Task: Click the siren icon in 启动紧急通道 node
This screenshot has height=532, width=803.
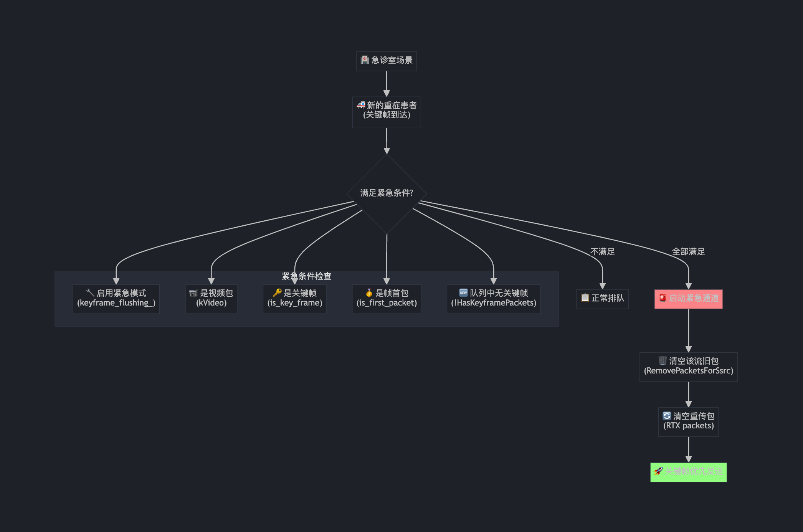Action: point(663,298)
